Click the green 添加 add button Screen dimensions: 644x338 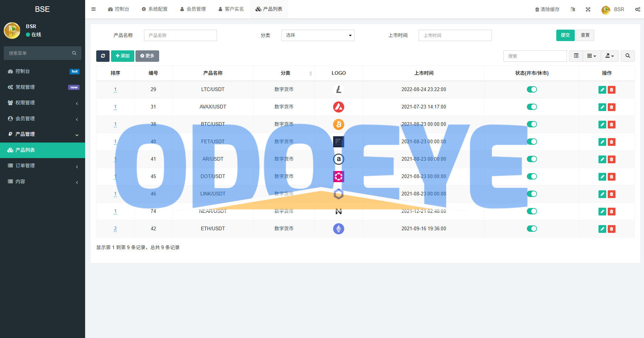(123, 56)
